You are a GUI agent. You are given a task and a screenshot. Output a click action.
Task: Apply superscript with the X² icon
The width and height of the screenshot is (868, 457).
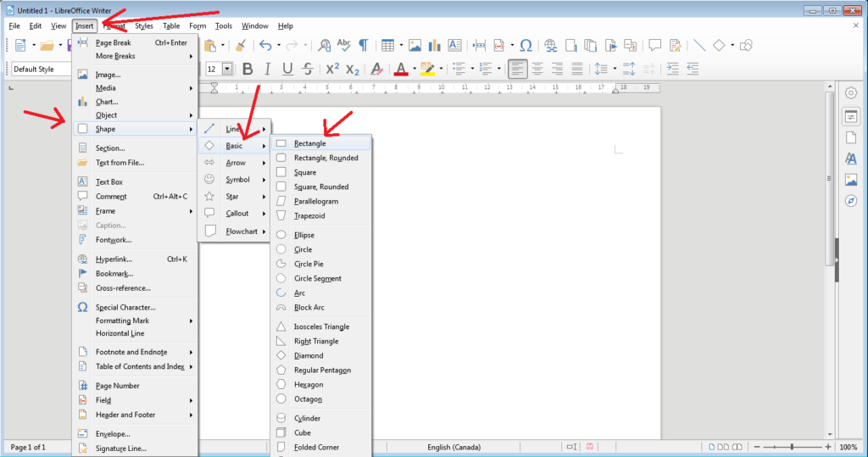[332, 69]
